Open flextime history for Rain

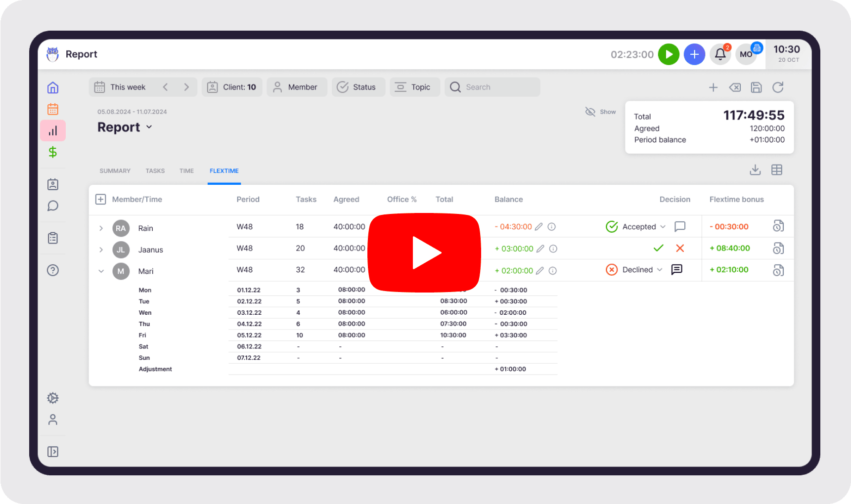tap(778, 226)
